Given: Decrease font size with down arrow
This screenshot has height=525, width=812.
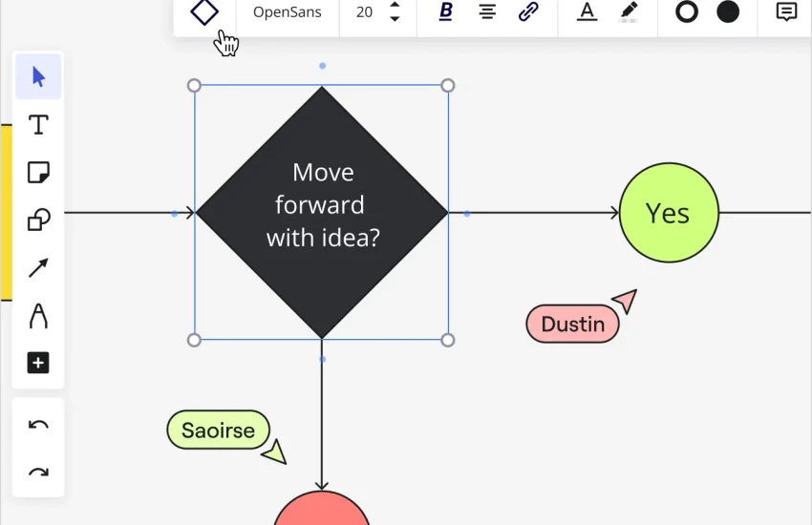Looking at the screenshot, I should coord(395,19).
